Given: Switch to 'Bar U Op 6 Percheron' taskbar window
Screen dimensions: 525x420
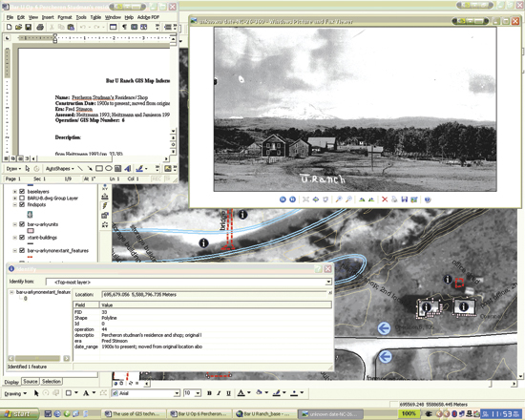Looking at the screenshot, I should 199,414.
